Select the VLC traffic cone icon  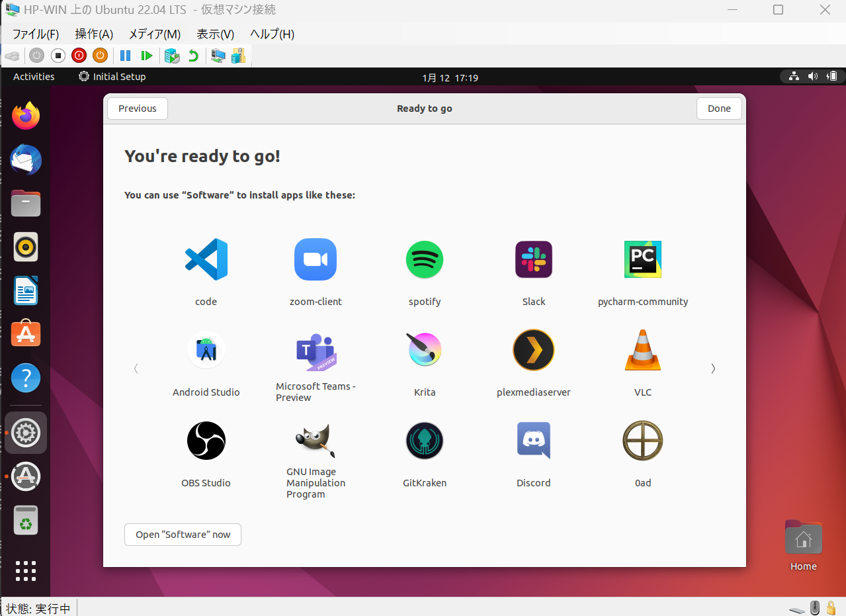tap(643, 350)
